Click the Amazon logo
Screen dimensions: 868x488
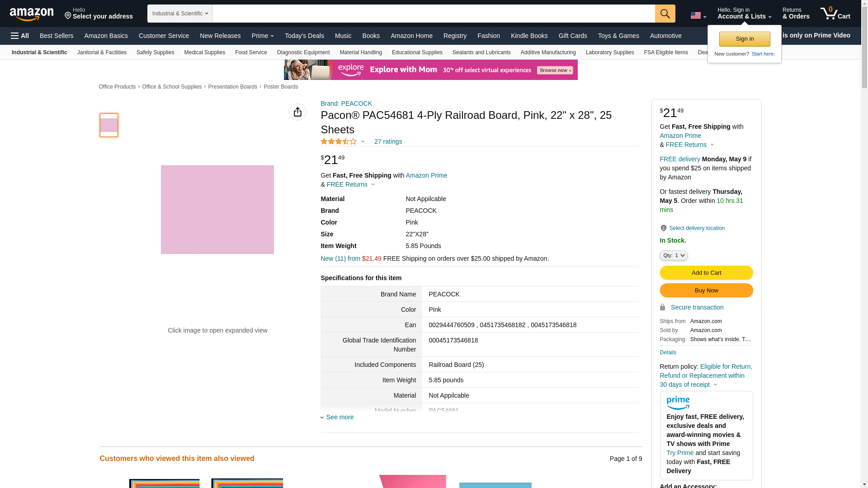[x=32, y=14]
